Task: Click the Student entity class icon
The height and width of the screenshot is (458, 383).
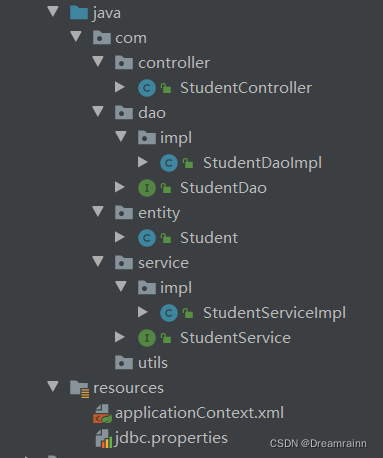Action: (147, 238)
